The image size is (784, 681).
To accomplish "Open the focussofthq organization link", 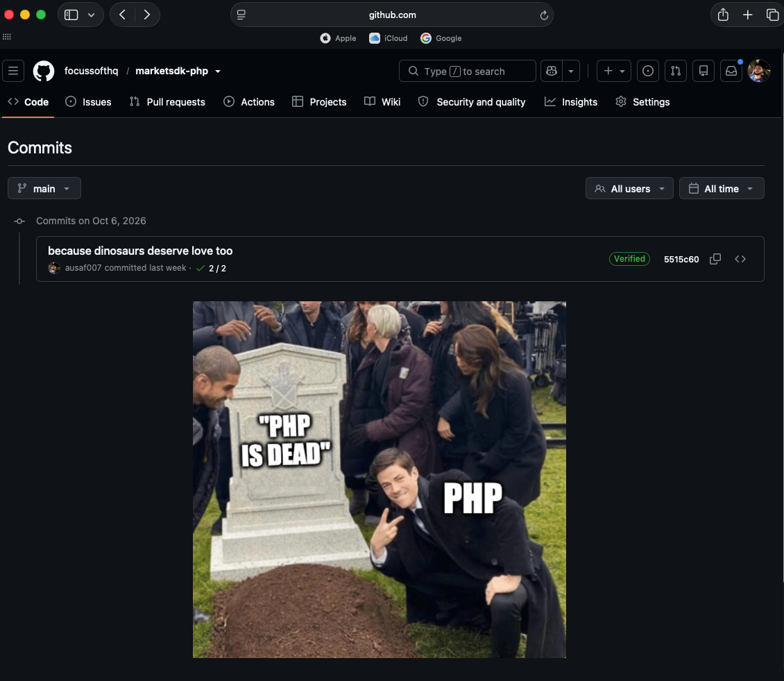I will coord(91,71).
